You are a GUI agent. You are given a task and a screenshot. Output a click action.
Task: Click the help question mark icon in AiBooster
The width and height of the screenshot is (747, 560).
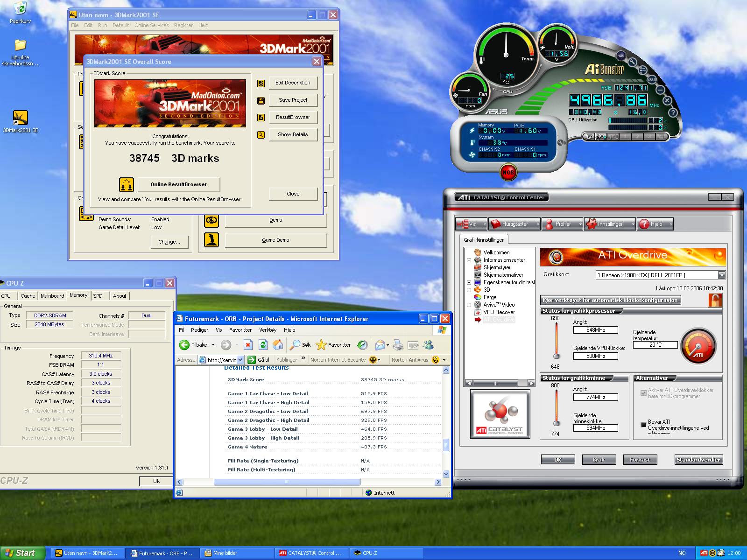click(673, 112)
